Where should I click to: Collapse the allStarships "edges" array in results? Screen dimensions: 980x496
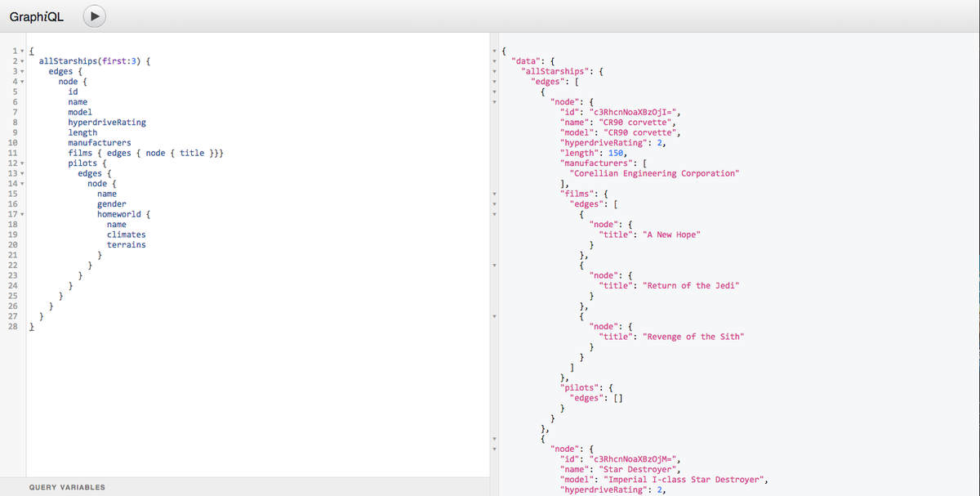click(493, 82)
